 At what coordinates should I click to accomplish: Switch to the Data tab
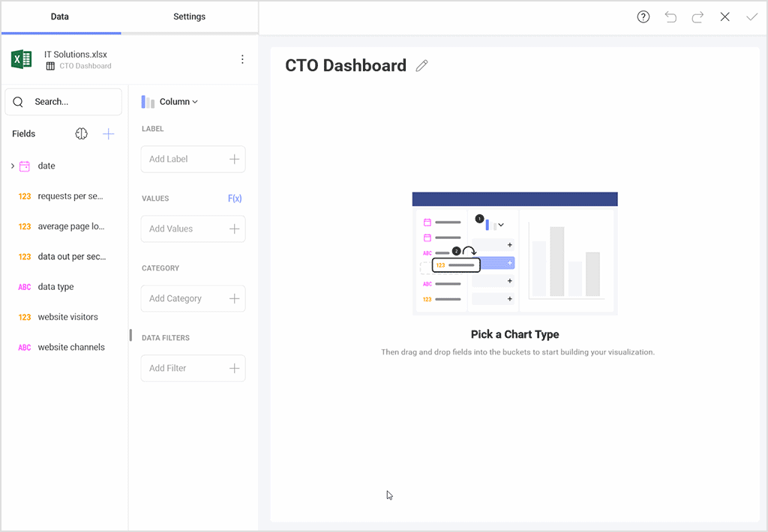[60, 16]
